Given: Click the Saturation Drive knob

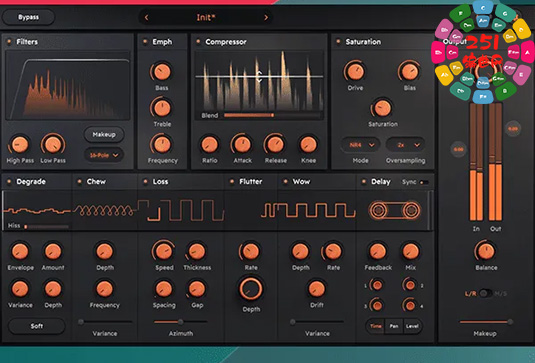Looking at the screenshot, I should (x=355, y=72).
